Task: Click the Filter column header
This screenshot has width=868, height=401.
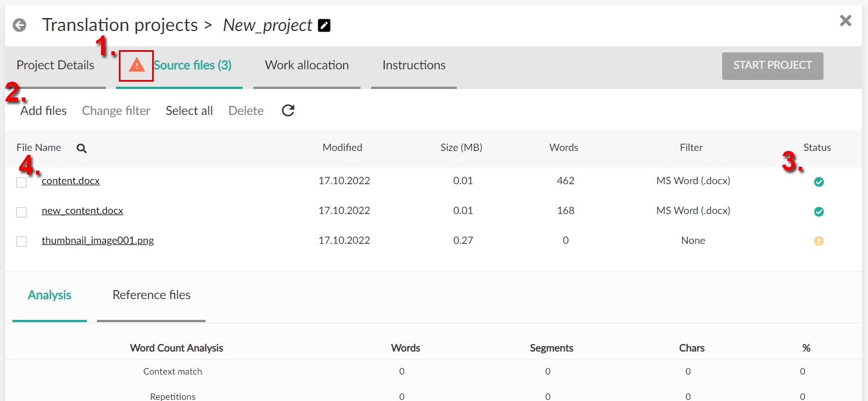Action: [691, 148]
